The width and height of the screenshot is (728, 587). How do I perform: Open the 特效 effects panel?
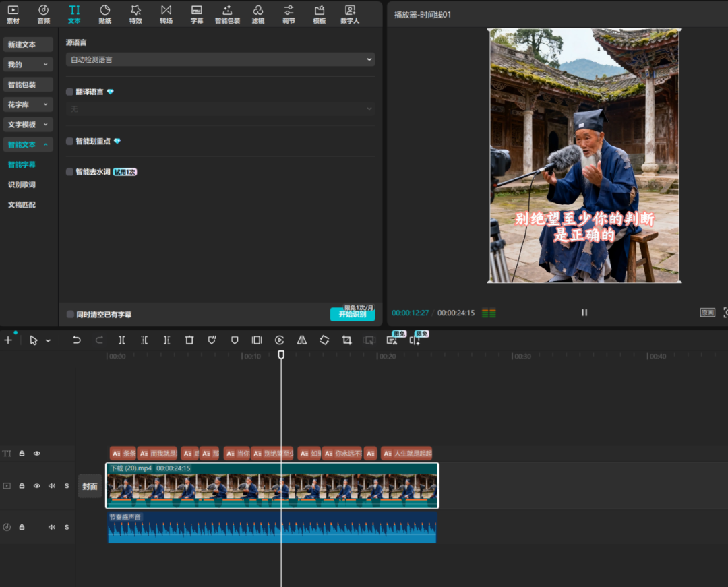pyautogui.click(x=135, y=14)
